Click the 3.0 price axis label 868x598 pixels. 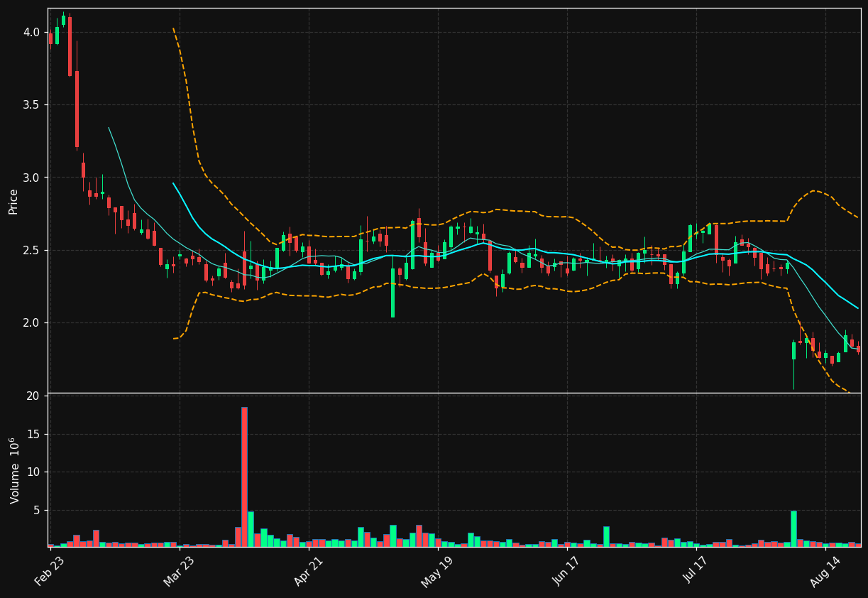(x=32, y=178)
